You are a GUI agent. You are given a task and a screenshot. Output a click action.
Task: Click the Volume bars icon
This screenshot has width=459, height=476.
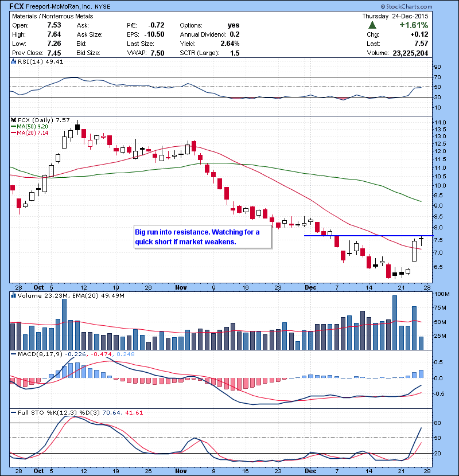[x=13, y=295]
